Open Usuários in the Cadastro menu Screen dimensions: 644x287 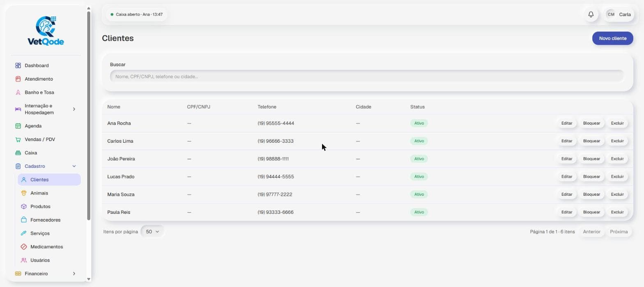40,260
